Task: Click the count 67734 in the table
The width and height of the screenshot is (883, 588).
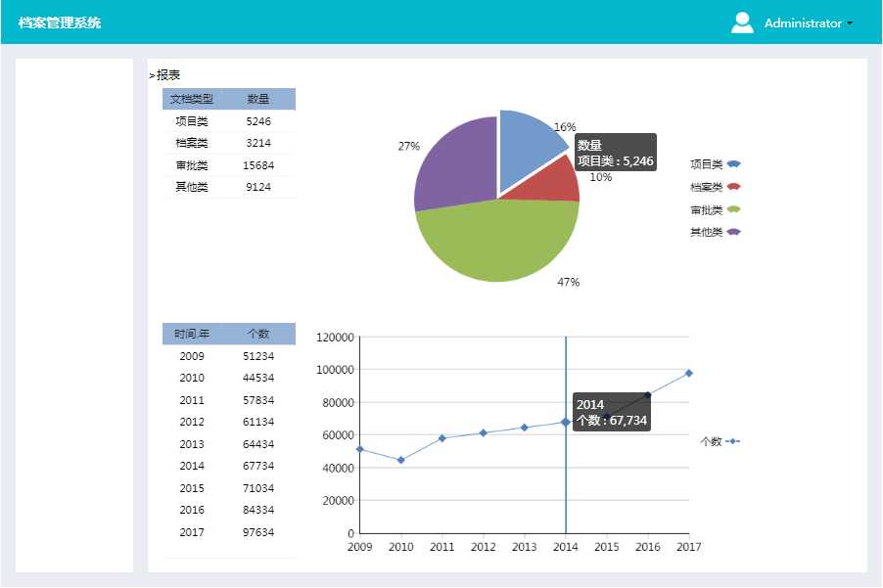Action: [258, 466]
